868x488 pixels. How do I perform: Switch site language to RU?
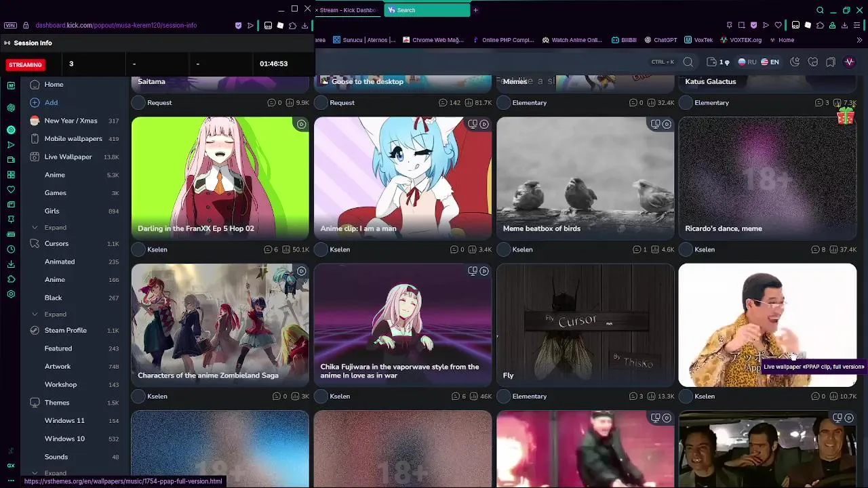click(747, 62)
